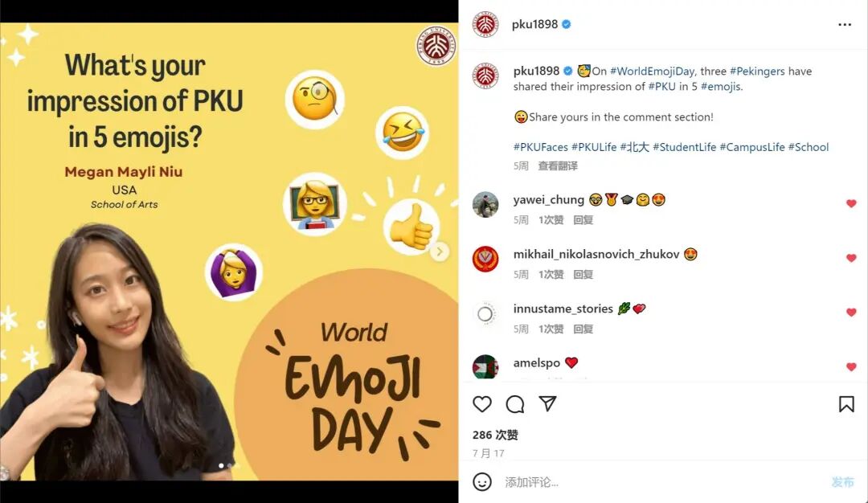Click 查看翻译 to see translation
This screenshot has height=503, width=868.
tap(558, 166)
